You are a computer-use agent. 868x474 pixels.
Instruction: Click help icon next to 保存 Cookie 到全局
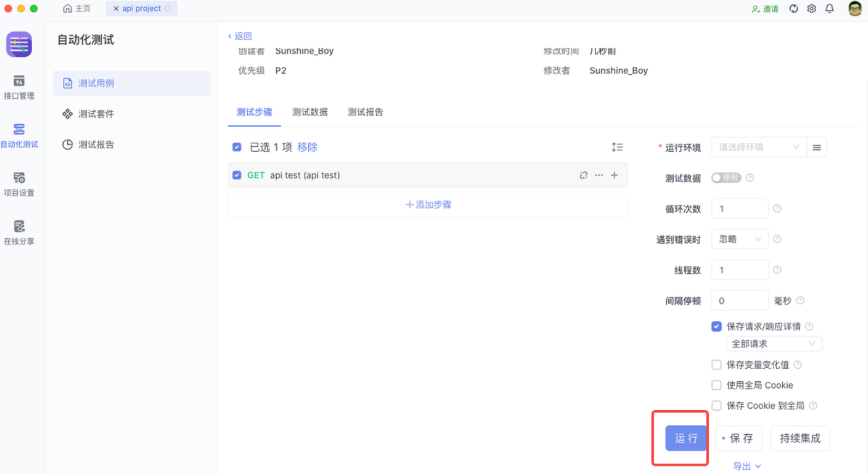point(813,405)
